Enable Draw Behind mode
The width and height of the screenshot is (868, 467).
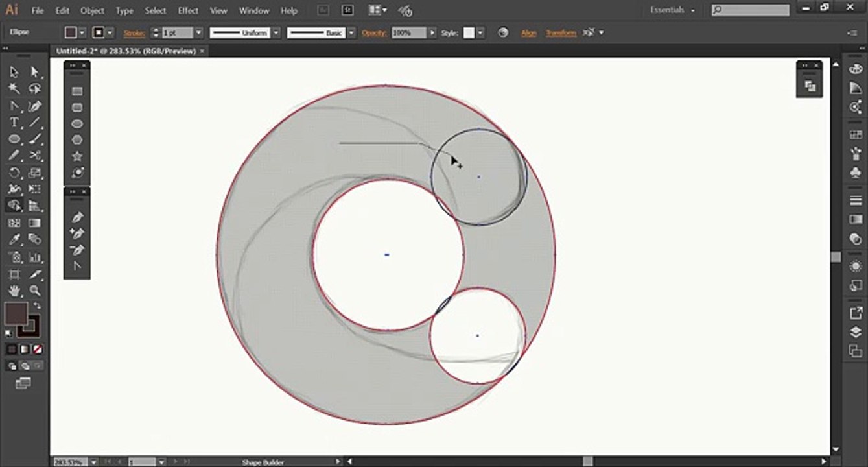tap(25, 366)
